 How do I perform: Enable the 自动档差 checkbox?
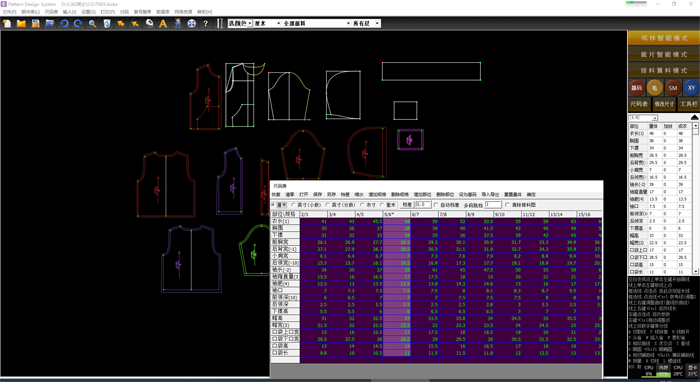436,205
